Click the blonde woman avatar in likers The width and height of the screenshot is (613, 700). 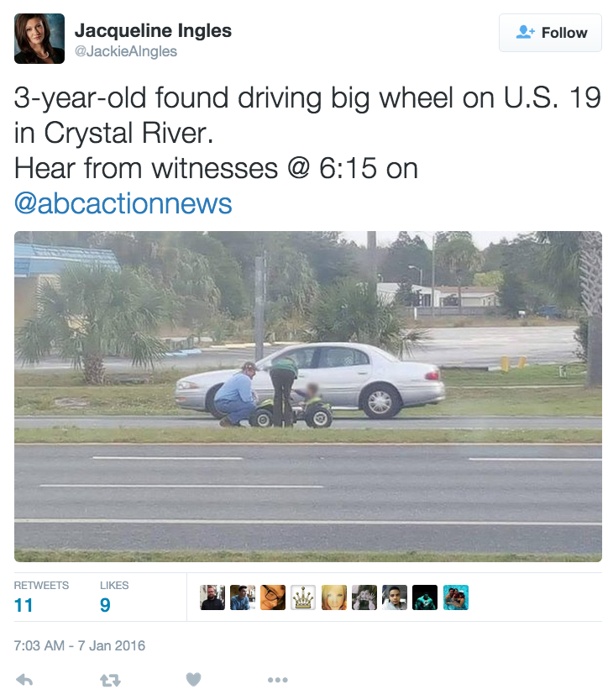tap(333, 597)
